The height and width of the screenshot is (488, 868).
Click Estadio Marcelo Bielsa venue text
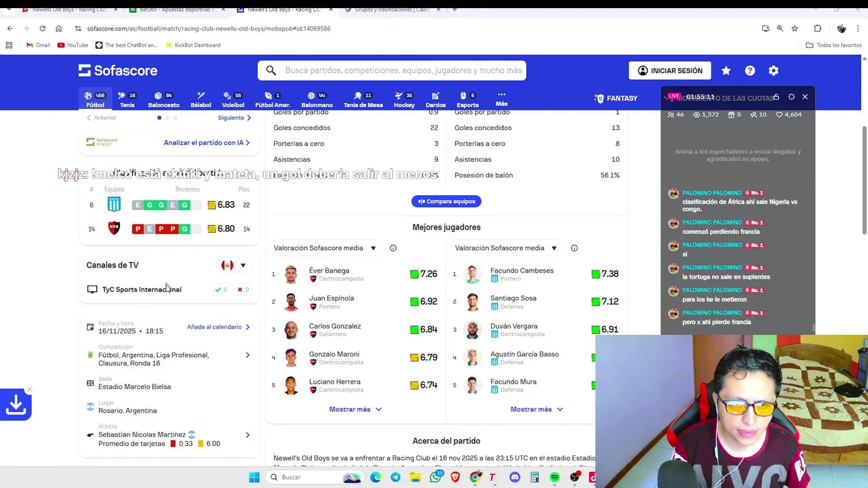coord(134,387)
